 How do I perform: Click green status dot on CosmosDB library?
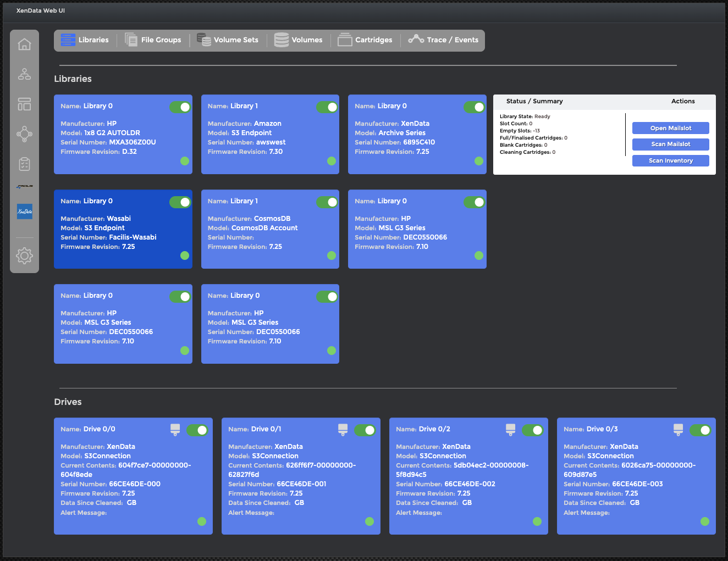(332, 255)
